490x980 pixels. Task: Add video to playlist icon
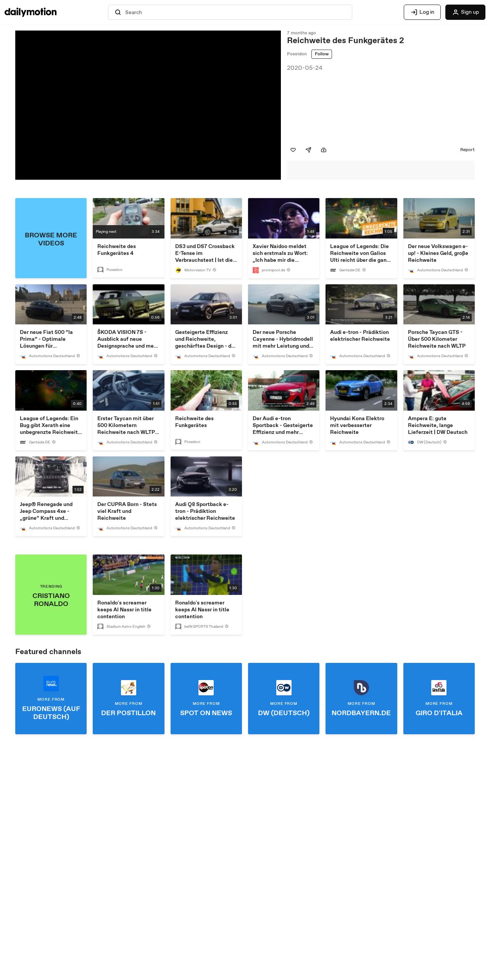[x=324, y=150]
